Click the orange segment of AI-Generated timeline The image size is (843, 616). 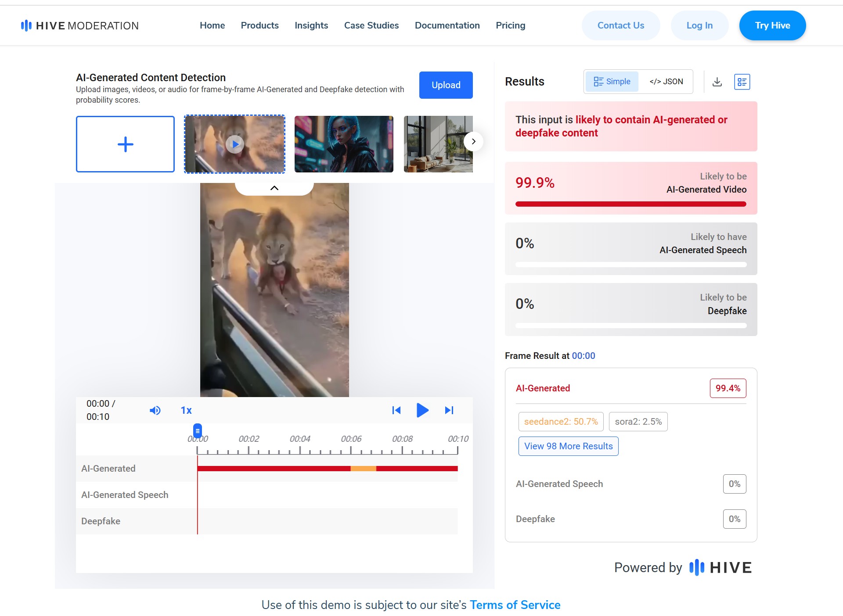pyautogui.click(x=363, y=469)
